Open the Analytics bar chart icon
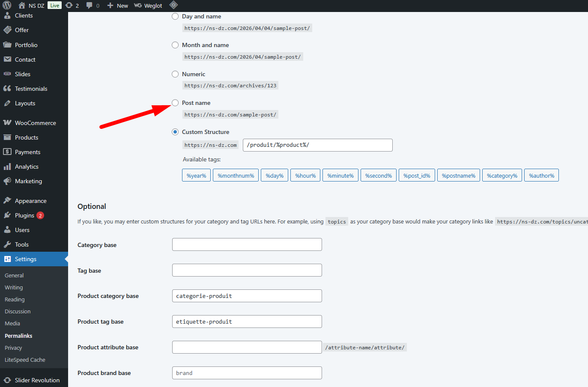The height and width of the screenshot is (387, 588). (7, 167)
